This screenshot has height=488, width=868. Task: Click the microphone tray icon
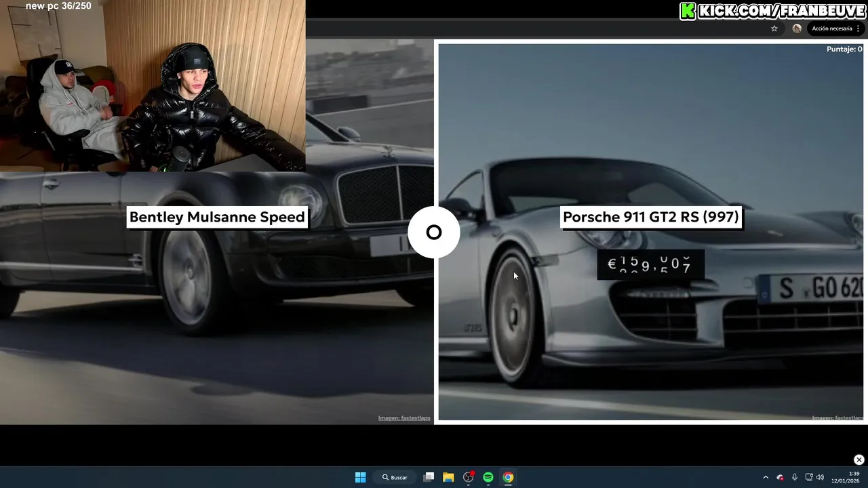pos(795,477)
